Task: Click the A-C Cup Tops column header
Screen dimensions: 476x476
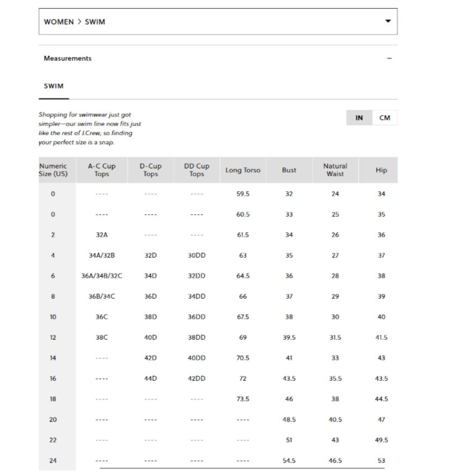Action: point(102,170)
